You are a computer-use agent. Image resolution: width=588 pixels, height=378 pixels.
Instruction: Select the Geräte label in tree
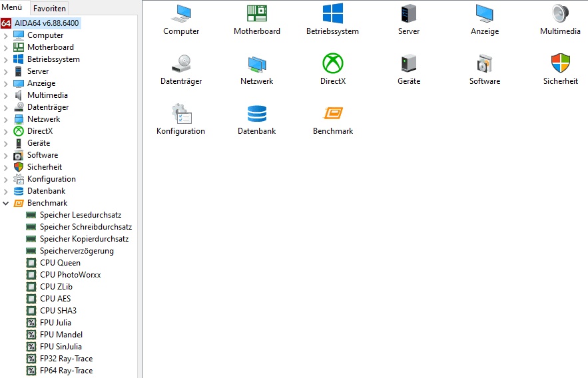point(39,143)
